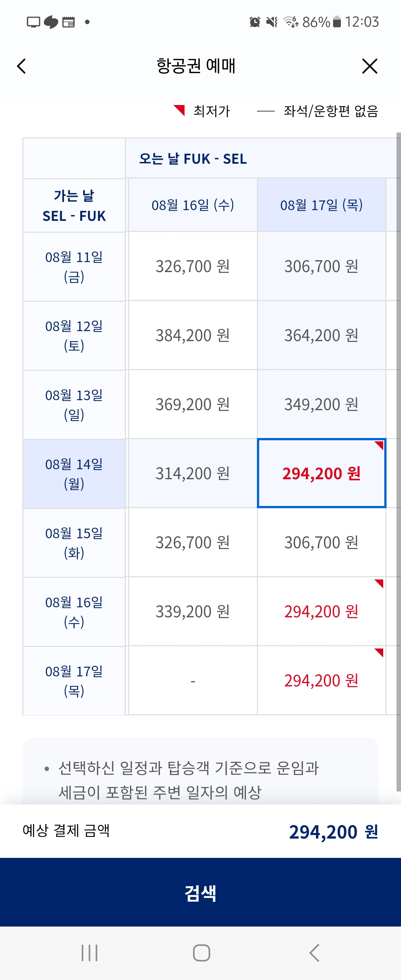The height and width of the screenshot is (980, 401).
Task: Tap the 검색 search button
Action: 200,892
